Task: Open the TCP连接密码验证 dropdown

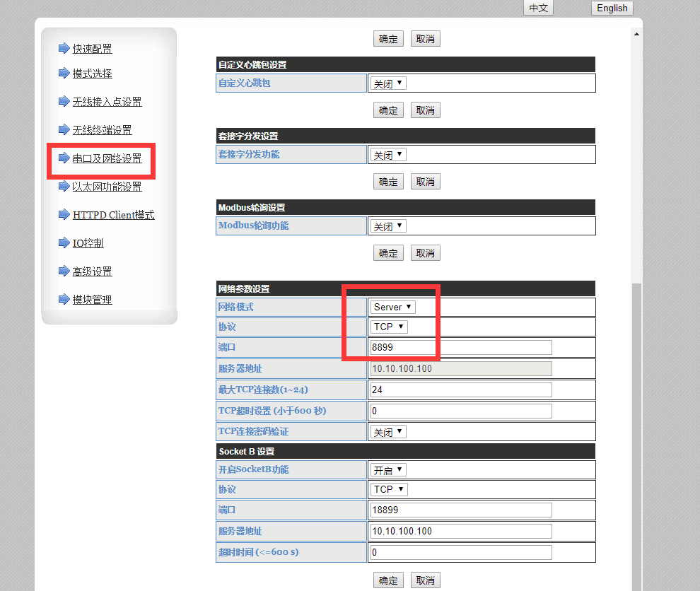Action: coord(388,431)
